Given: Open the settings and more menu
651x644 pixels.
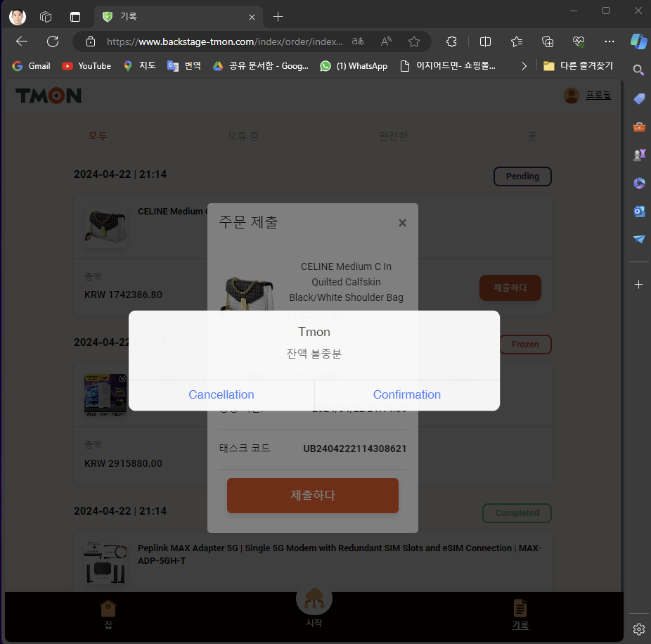Looking at the screenshot, I should 609,41.
